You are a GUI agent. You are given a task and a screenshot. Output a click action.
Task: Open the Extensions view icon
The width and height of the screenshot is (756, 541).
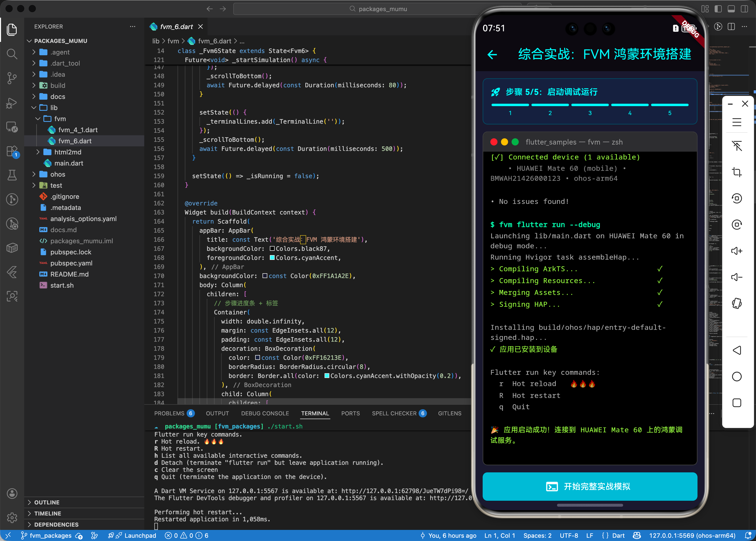coord(12,151)
